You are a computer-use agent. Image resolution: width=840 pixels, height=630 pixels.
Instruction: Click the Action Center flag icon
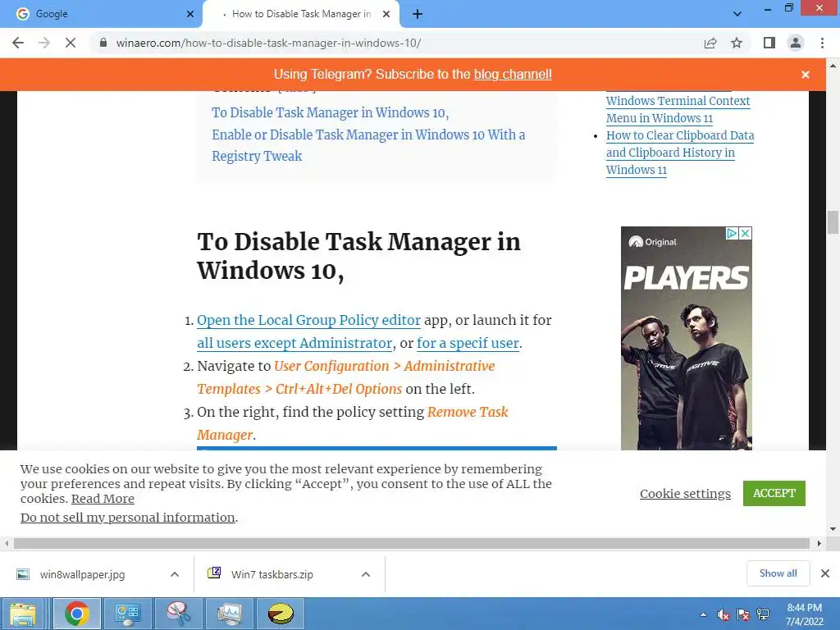tap(743, 614)
